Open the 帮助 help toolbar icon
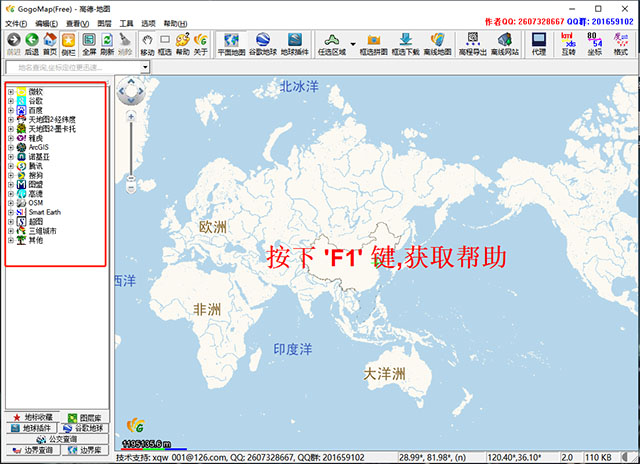The width and height of the screenshot is (640, 464). [x=182, y=40]
